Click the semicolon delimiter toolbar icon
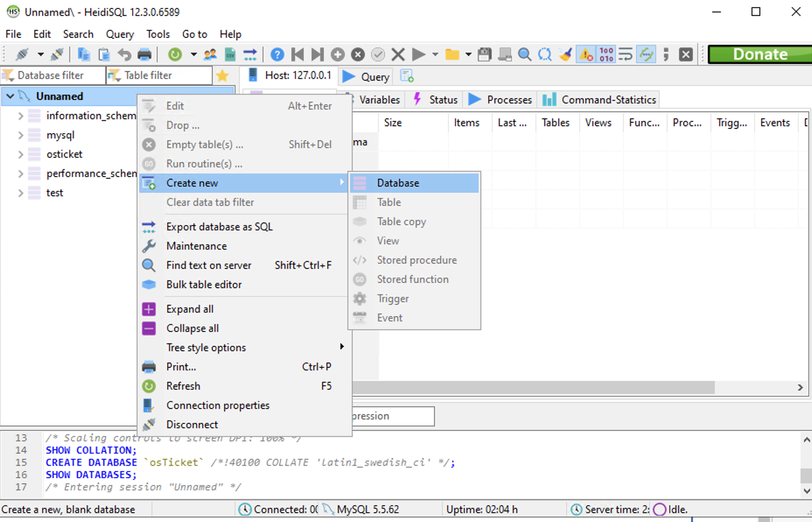Viewport: 812px width, 522px height. 666,54
